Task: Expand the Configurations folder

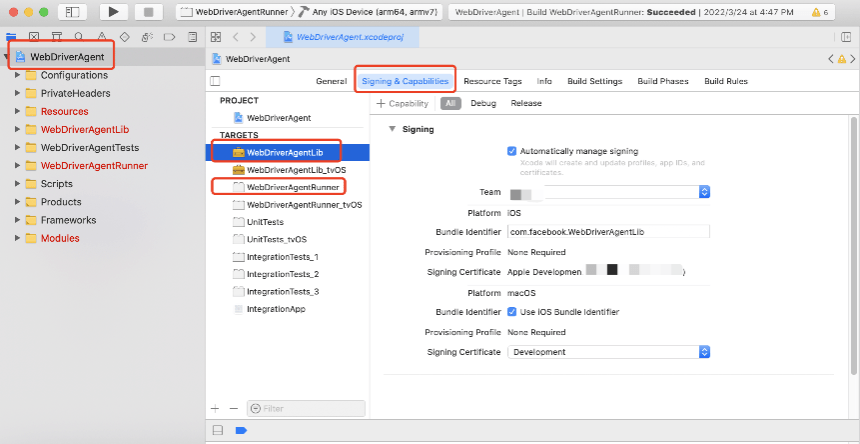Action: click(18, 75)
